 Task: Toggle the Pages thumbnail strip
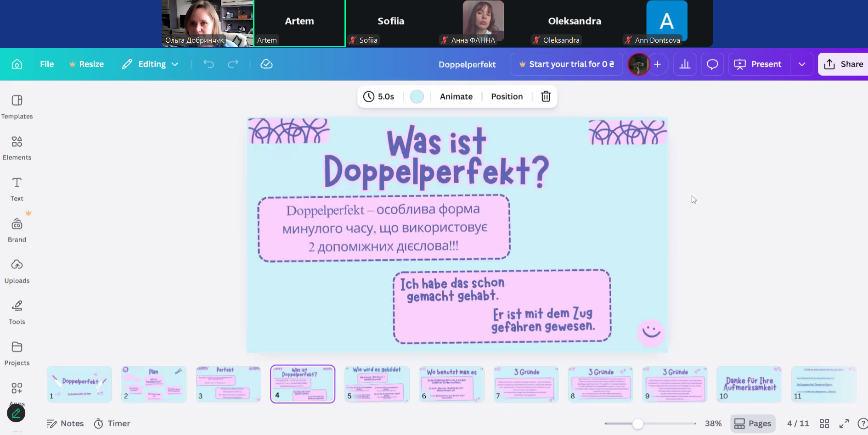pos(753,424)
